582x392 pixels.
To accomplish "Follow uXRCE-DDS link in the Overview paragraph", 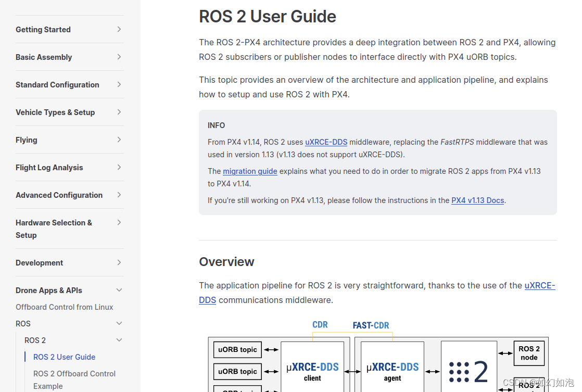I will pos(540,285).
